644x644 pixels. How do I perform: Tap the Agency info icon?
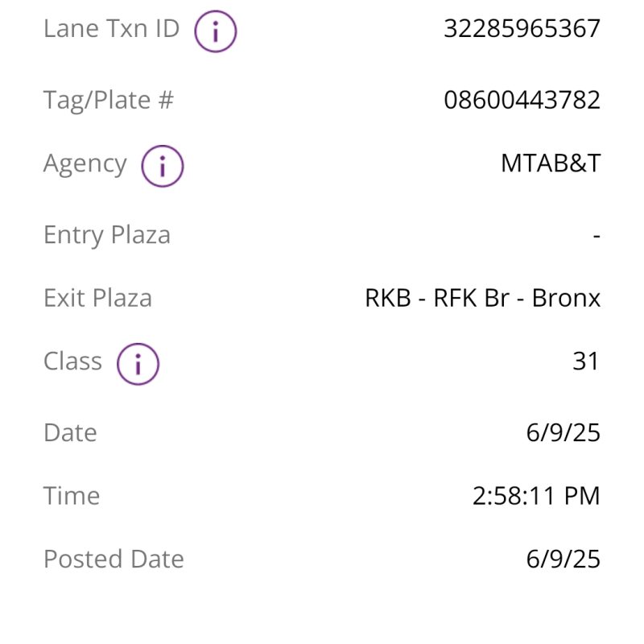tap(163, 166)
